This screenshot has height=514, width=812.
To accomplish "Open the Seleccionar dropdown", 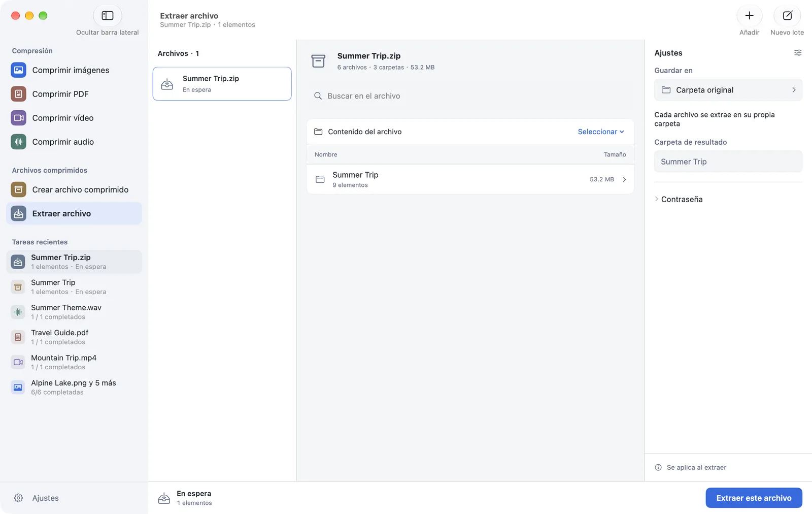I will [601, 132].
